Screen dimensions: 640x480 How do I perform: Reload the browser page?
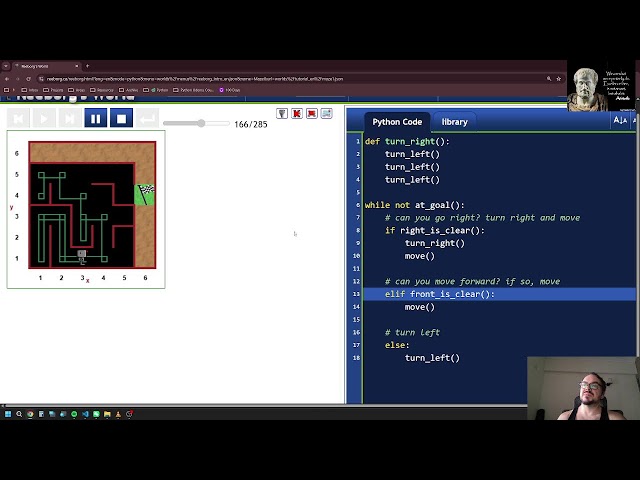(x=28, y=79)
